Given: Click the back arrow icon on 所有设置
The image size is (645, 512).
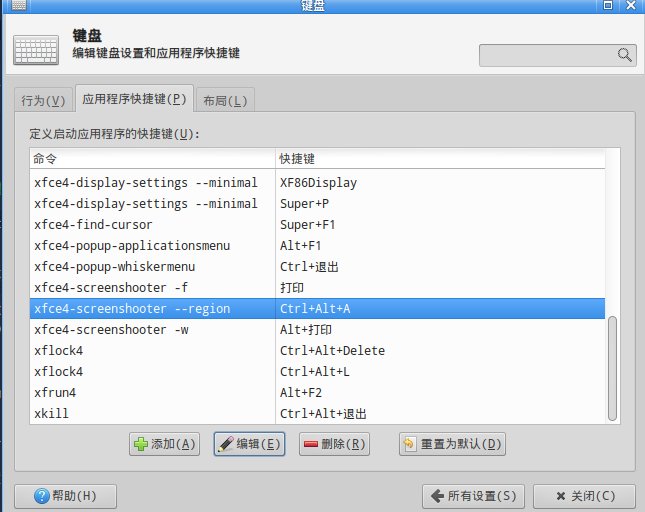Looking at the screenshot, I should 437,496.
